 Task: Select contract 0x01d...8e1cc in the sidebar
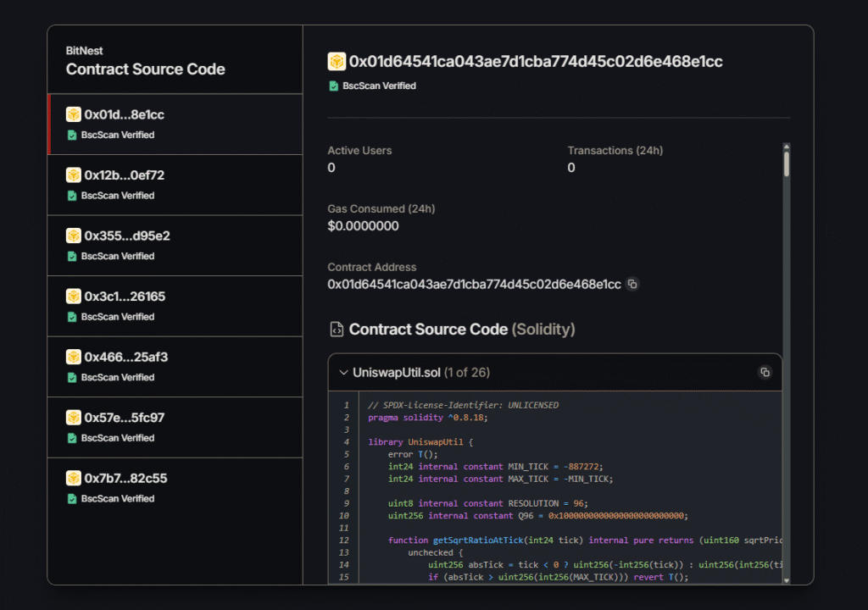click(175, 124)
